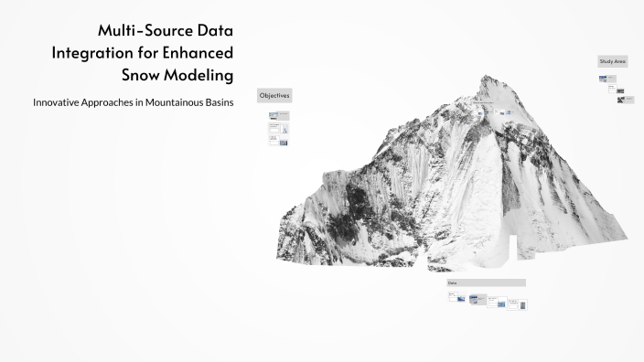Open third slide thumbnail under Data
Image resolution: width=644 pixels, height=362 pixels.
click(x=497, y=302)
